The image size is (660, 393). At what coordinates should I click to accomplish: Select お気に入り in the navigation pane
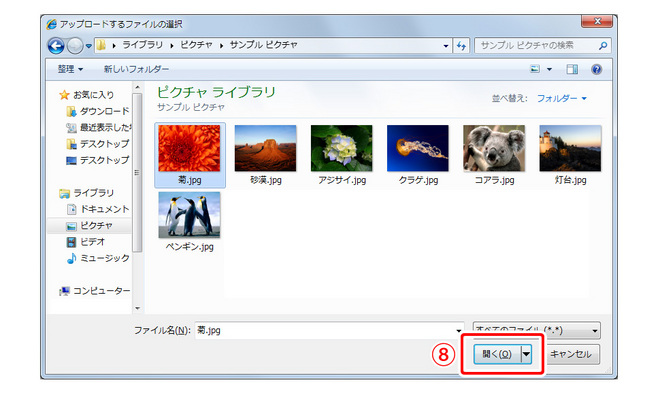pos(87,95)
